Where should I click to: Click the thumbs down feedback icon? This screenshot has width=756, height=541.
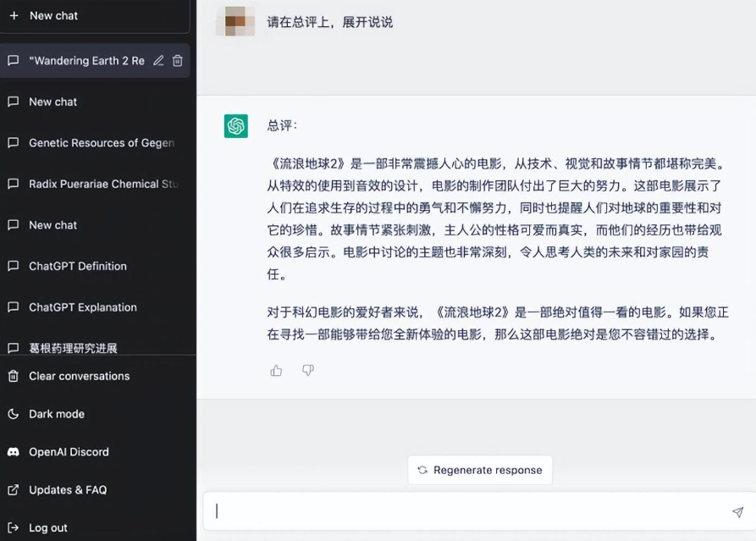click(308, 370)
